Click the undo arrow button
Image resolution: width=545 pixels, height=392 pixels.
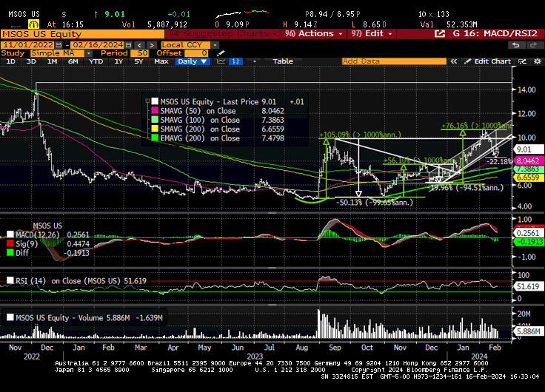(516, 45)
